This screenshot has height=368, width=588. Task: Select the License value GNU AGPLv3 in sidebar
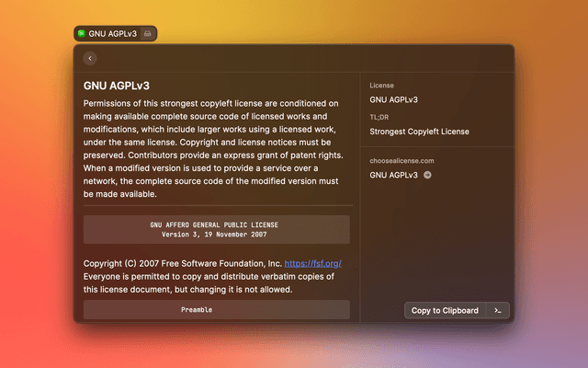393,99
